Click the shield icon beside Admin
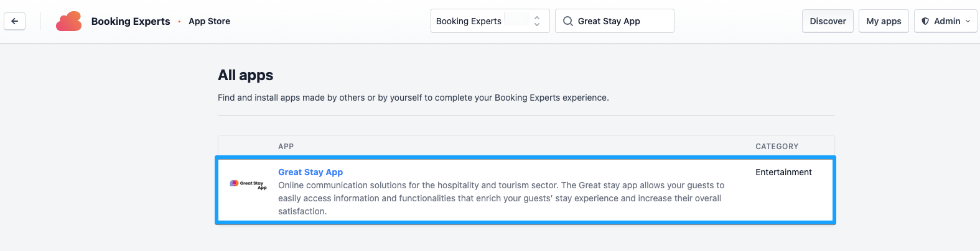 (925, 21)
